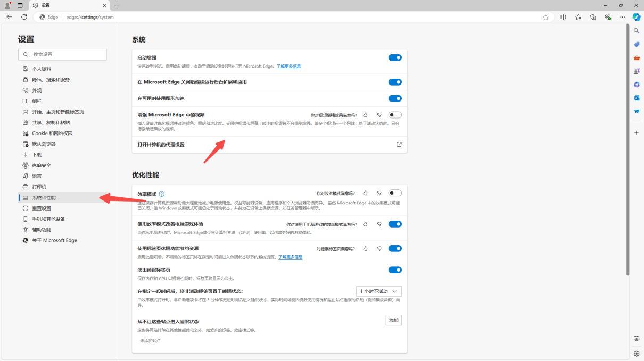
Task: Click the 添加 button for sites
Action: [394, 320]
